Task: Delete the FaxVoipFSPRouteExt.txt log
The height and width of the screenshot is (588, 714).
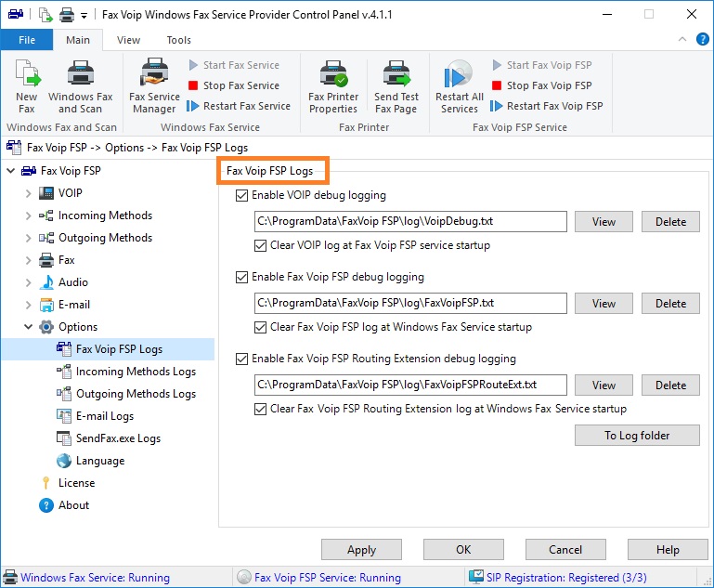Action: coord(670,385)
